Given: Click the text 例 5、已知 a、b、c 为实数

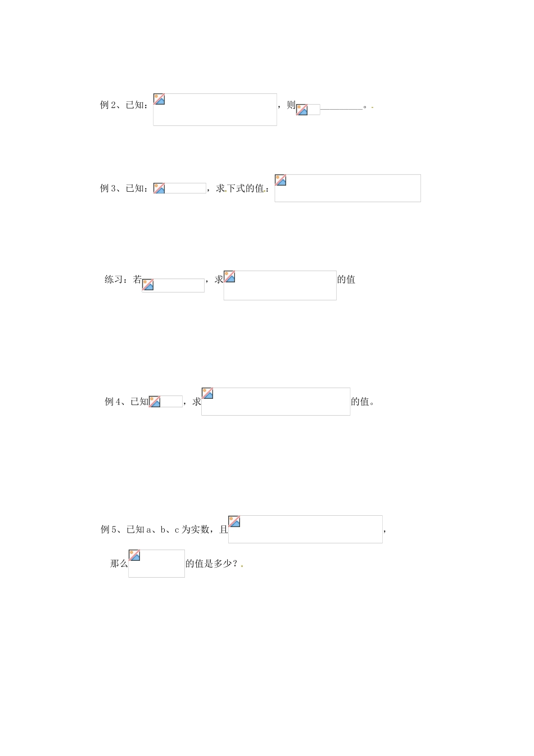Looking at the screenshot, I should (155, 529).
